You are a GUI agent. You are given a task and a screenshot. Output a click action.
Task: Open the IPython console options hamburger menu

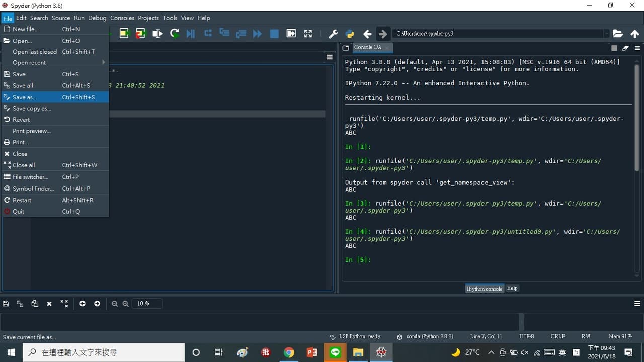636,48
